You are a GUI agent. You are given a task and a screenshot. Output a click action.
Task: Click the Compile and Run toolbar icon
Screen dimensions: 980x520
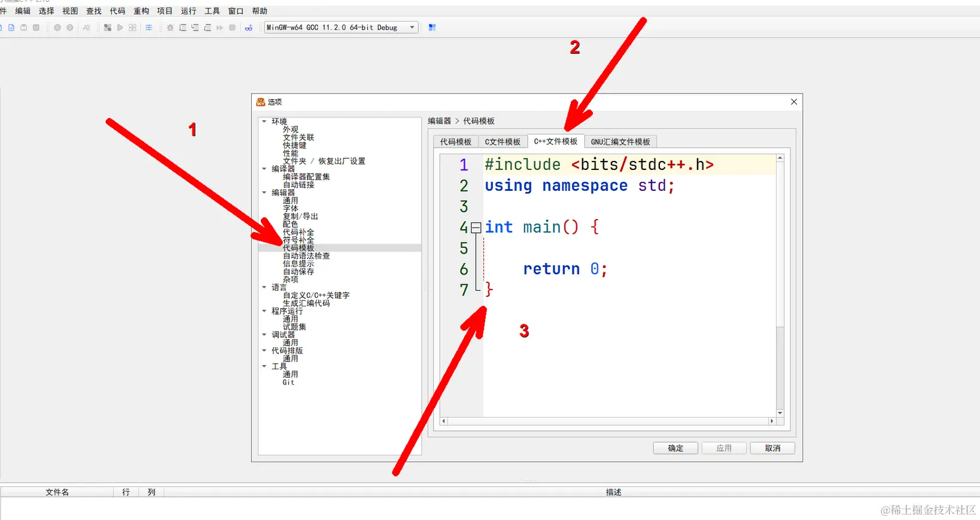[132, 28]
